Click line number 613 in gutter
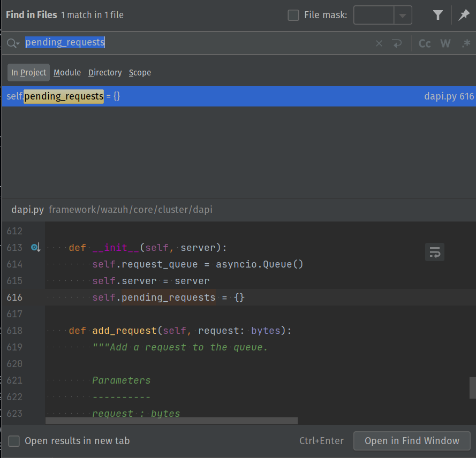The image size is (476, 458). 14,248
